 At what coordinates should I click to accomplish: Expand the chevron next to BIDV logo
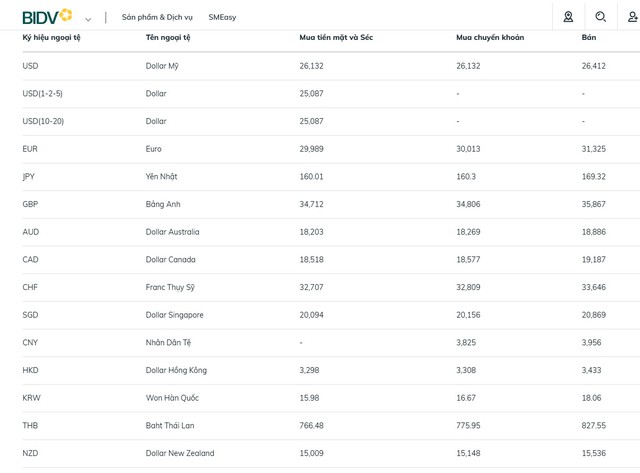88,19
